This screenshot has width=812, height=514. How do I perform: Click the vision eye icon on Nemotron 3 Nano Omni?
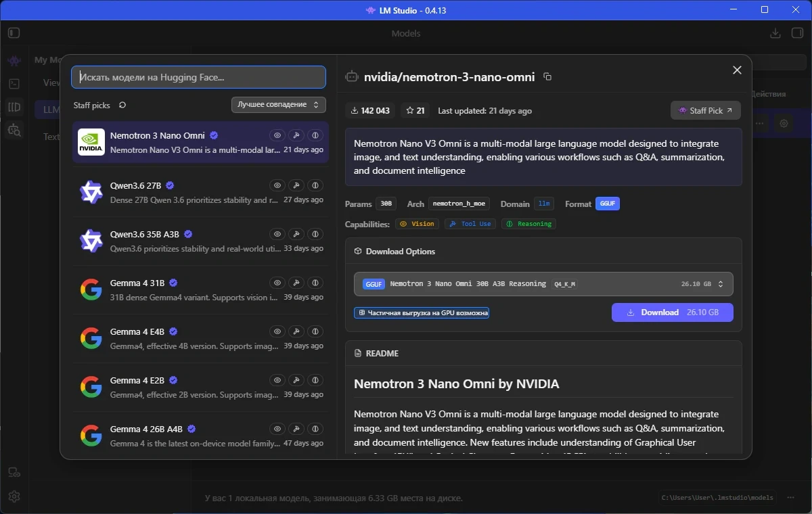pyautogui.click(x=277, y=136)
